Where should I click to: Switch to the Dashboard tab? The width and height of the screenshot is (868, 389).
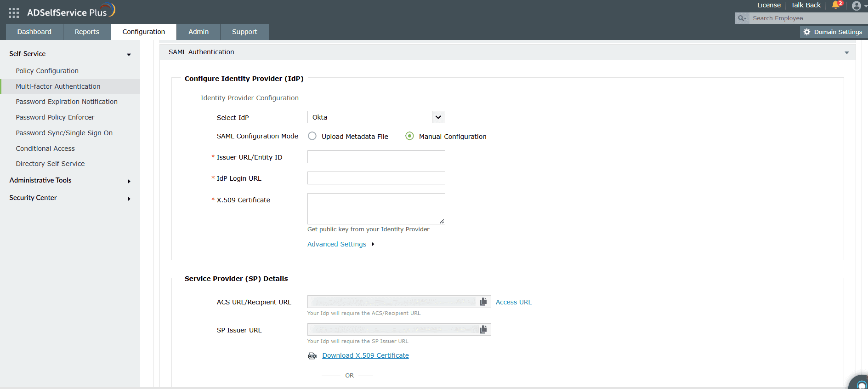click(x=34, y=32)
